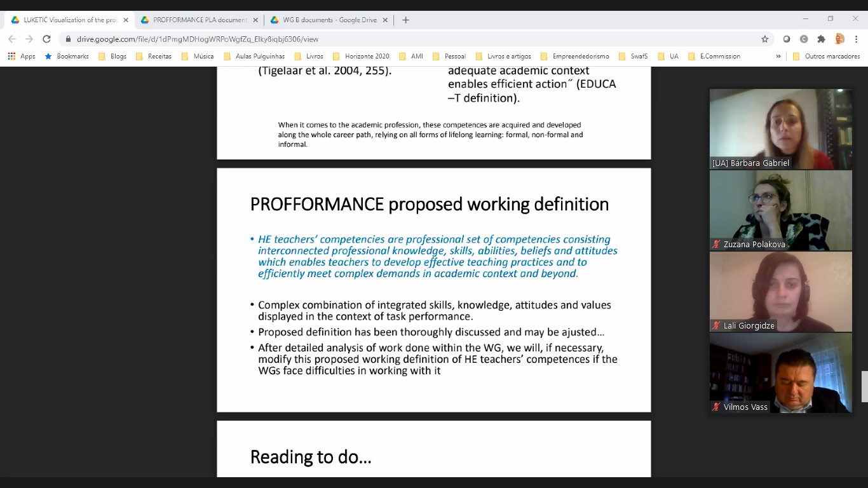868x488 pixels.
Task: Reload the page with the refresh icon
Action: [46, 39]
